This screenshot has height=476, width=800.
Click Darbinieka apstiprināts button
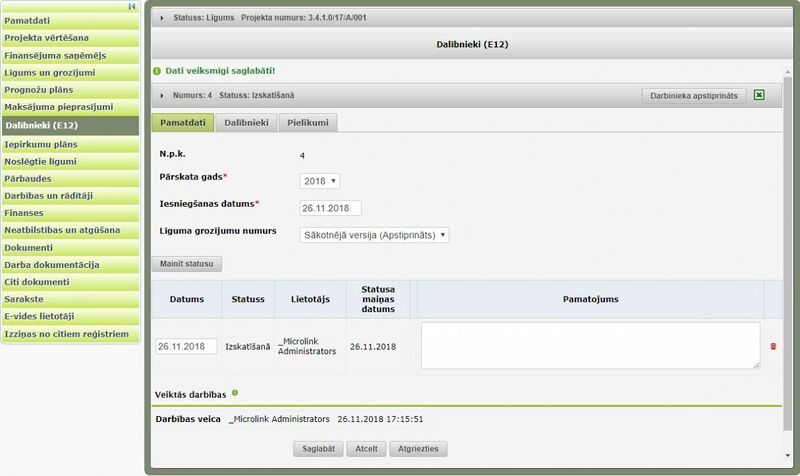[694, 95]
